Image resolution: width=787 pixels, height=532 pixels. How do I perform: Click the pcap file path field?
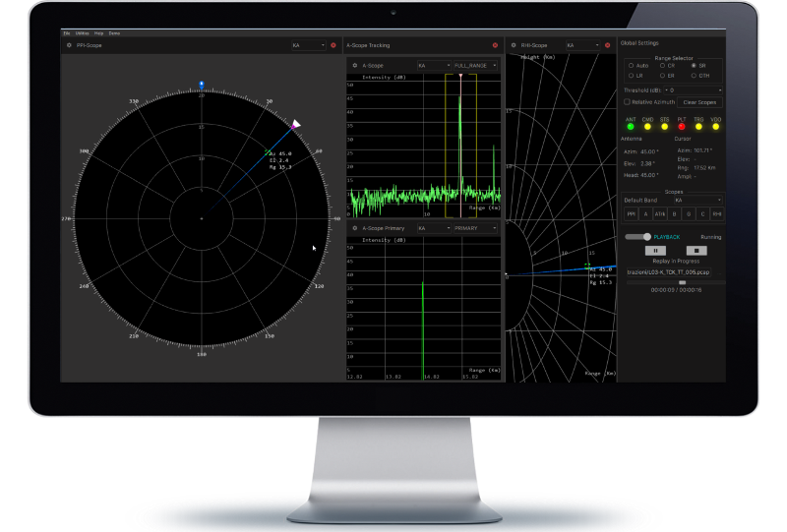[x=668, y=272]
